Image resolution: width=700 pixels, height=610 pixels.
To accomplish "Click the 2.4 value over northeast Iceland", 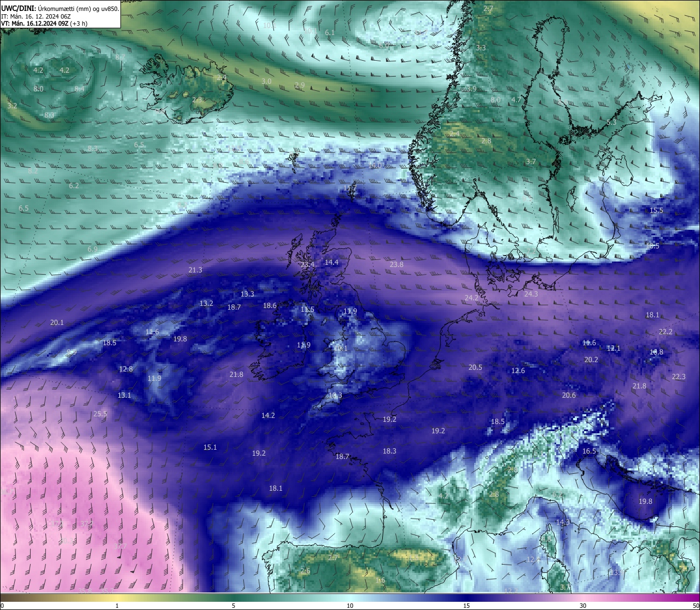I will pyautogui.click(x=221, y=78).
